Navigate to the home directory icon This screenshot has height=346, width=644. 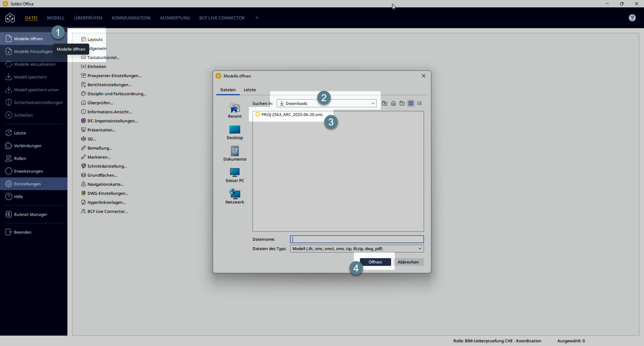click(393, 103)
